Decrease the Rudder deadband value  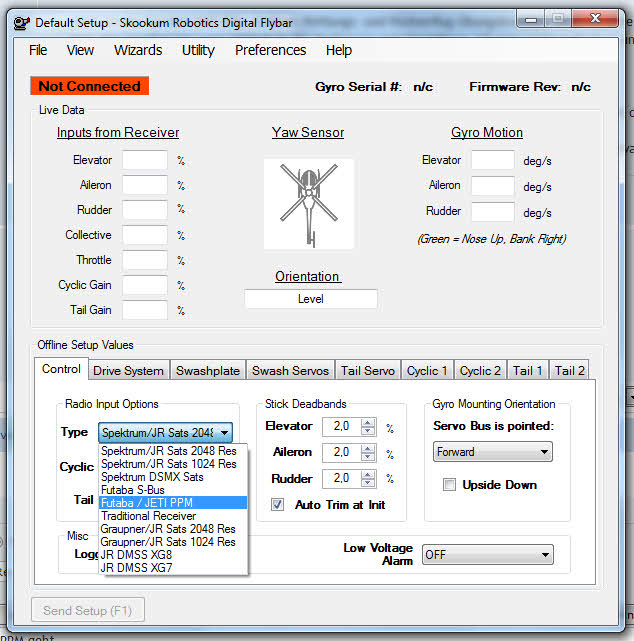coord(368,483)
